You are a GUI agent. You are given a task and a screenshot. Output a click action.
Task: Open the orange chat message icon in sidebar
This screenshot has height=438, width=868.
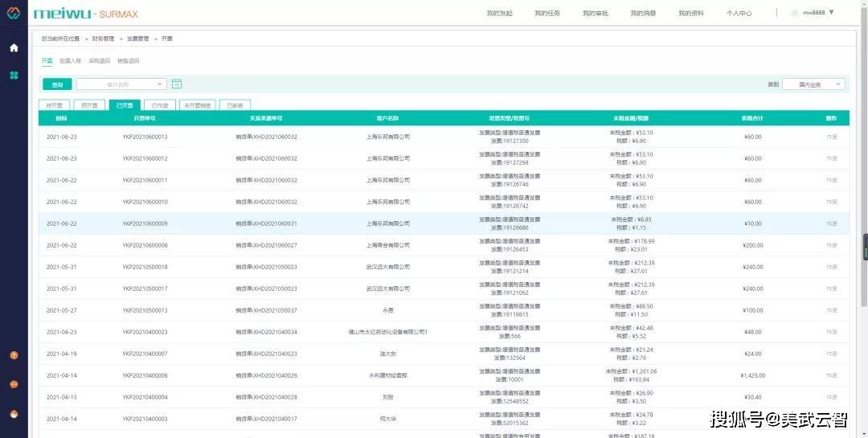click(x=14, y=384)
